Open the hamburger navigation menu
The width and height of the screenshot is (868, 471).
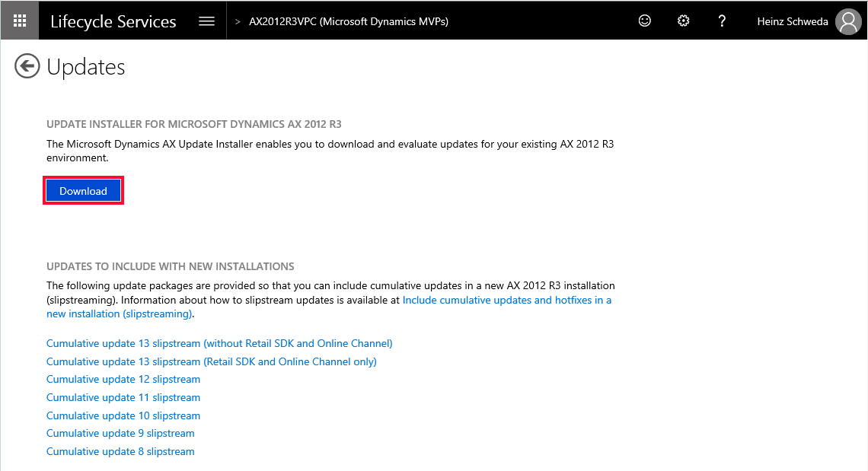pyautogui.click(x=206, y=21)
